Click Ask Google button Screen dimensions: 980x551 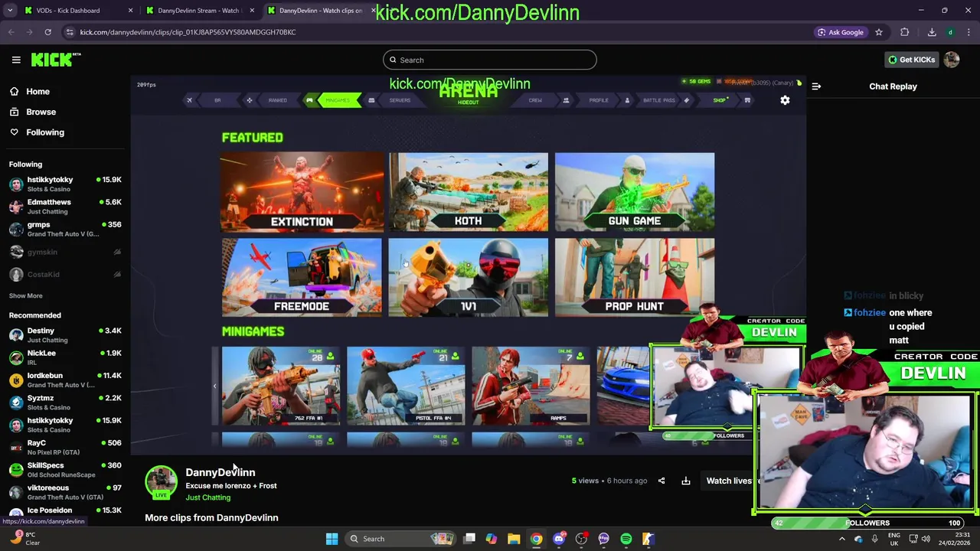click(841, 32)
